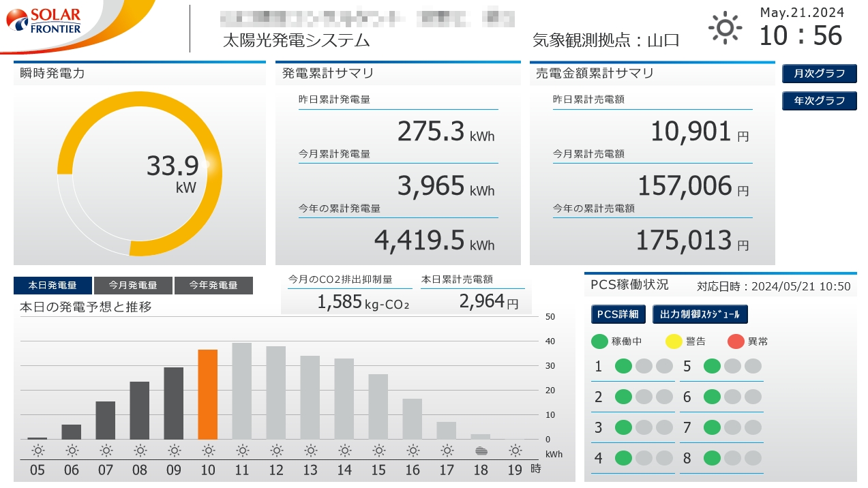Click the 157,006 円 monthly sales value
The width and height of the screenshot is (868, 488).
(x=693, y=185)
